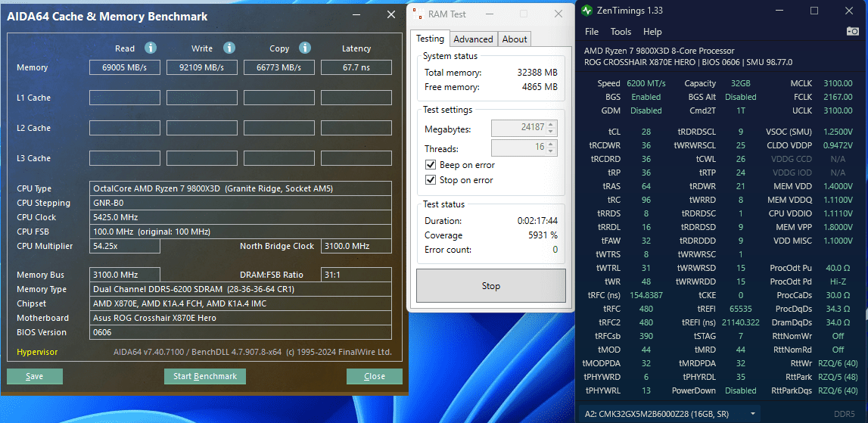868x423 pixels.
Task: Click the L1 Cache Read field
Action: 125,98
